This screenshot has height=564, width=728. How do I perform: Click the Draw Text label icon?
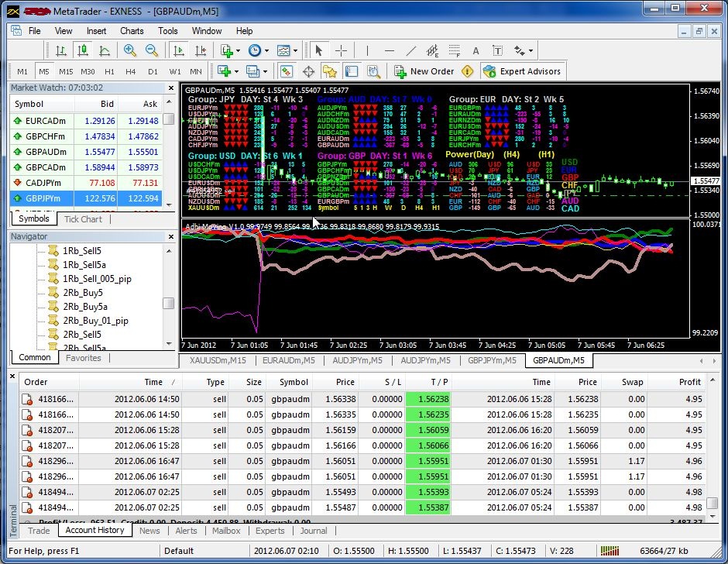[497, 50]
